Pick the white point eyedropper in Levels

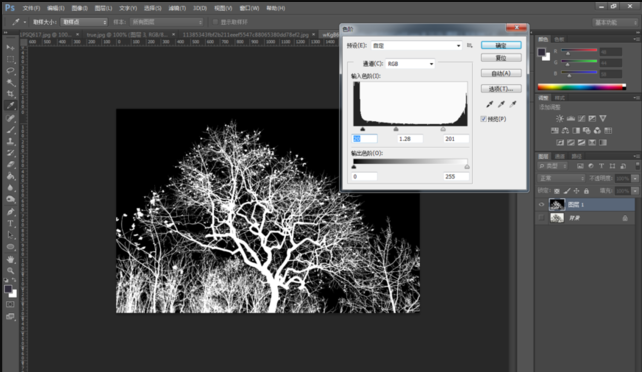(513, 104)
